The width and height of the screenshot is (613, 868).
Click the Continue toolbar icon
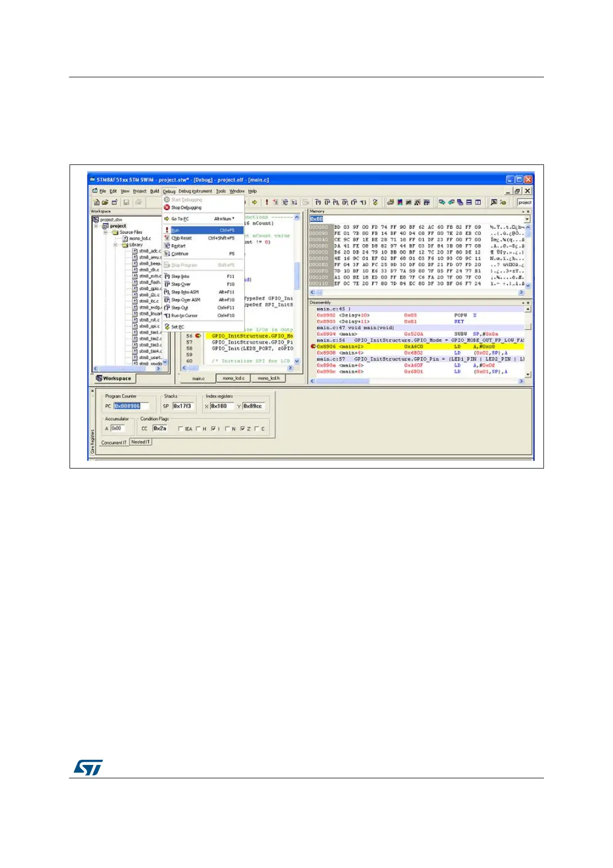294,203
